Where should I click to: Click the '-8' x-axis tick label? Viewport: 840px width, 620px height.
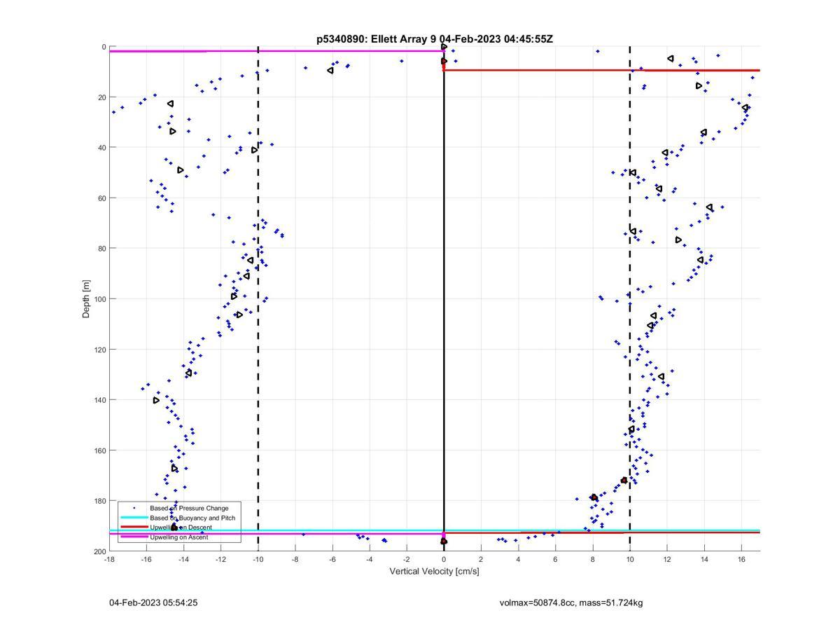[x=295, y=559]
